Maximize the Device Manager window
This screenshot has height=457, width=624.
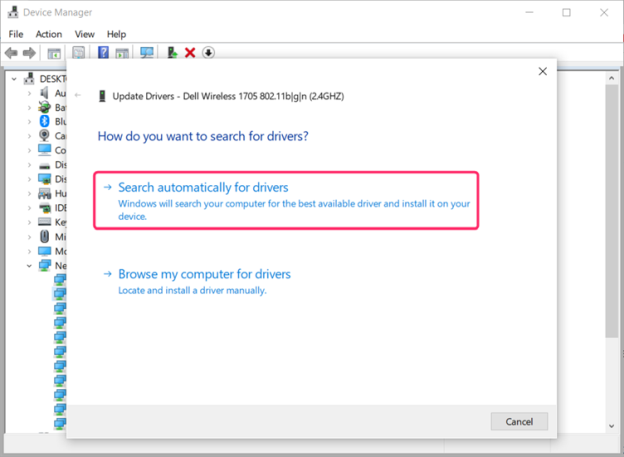tap(566, 13)
